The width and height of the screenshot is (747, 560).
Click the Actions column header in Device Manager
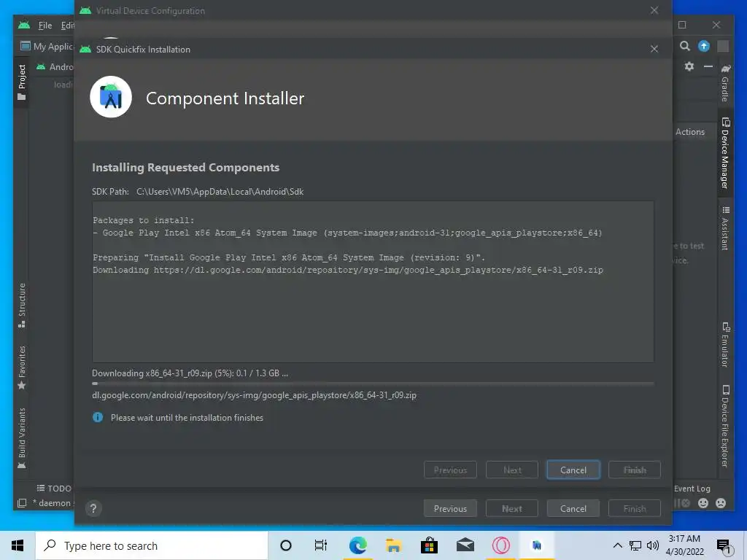(690, 132)
